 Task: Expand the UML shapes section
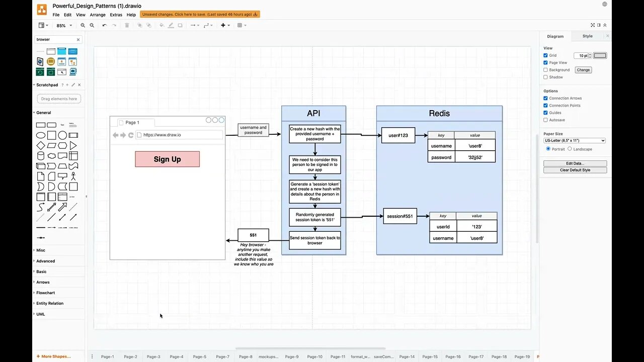tap(40, 314)
